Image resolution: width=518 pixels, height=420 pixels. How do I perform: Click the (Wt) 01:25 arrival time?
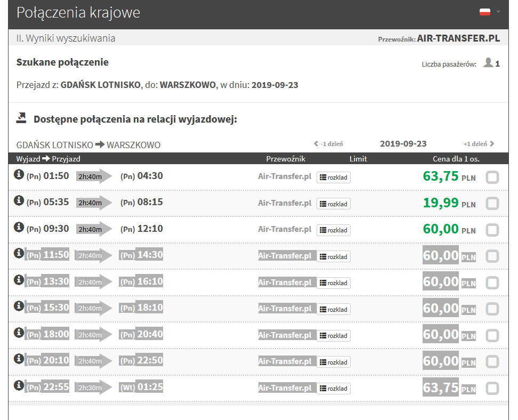[141, 386]
